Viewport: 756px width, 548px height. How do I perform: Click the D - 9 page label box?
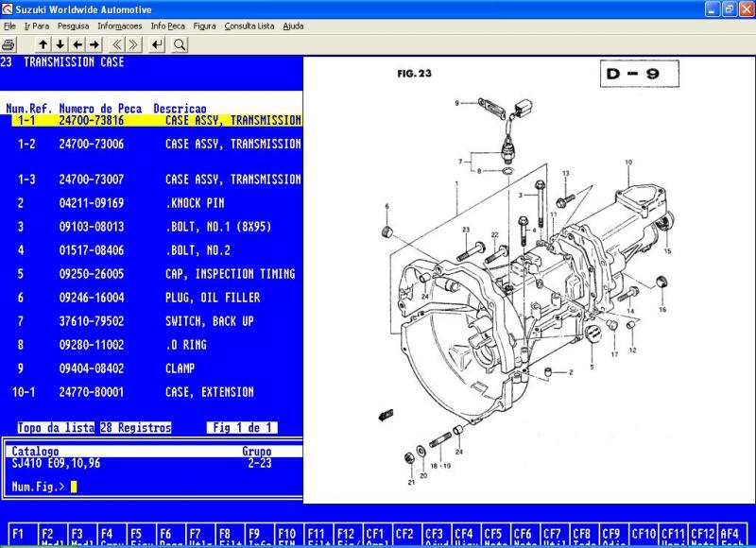tap(640, 74)
